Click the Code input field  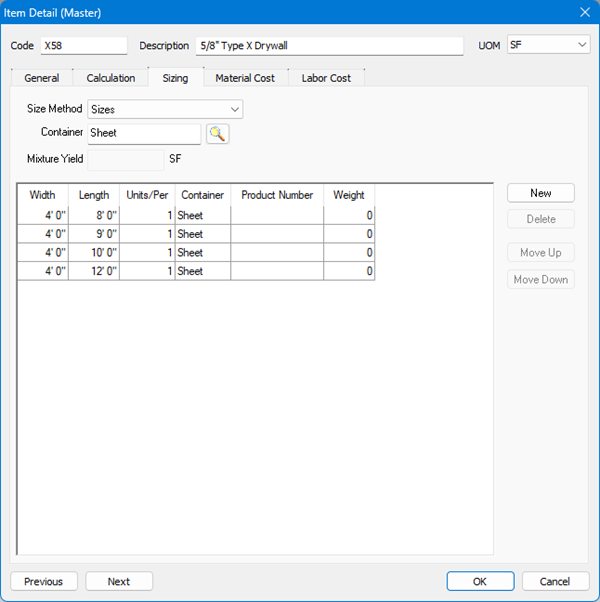(84, 46)
